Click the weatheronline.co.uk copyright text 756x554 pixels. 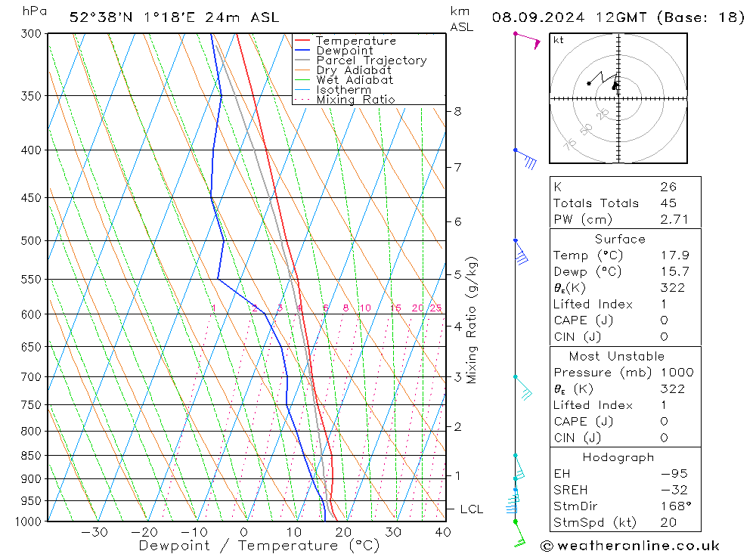click(x=631, y=546)
